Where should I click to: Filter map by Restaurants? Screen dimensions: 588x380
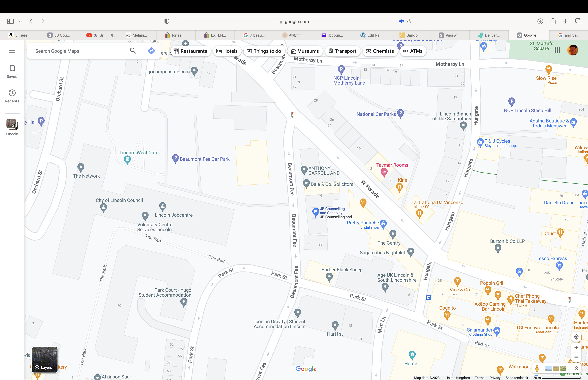pos(191,51)
